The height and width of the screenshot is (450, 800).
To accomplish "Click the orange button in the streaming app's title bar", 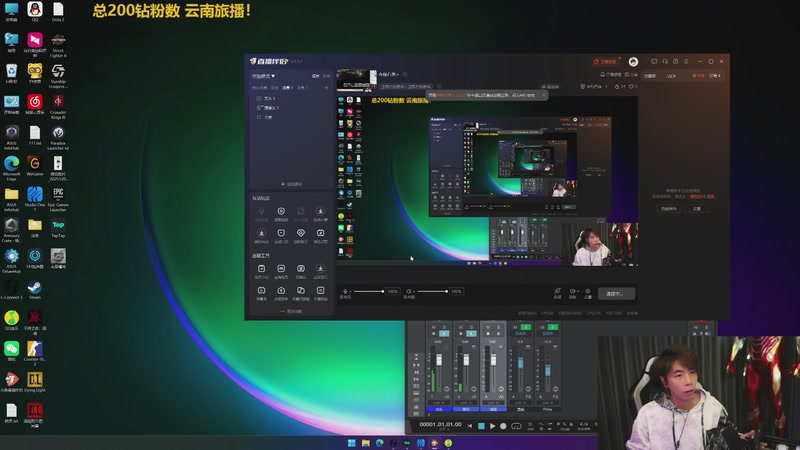I will click(x=605, y=62).
